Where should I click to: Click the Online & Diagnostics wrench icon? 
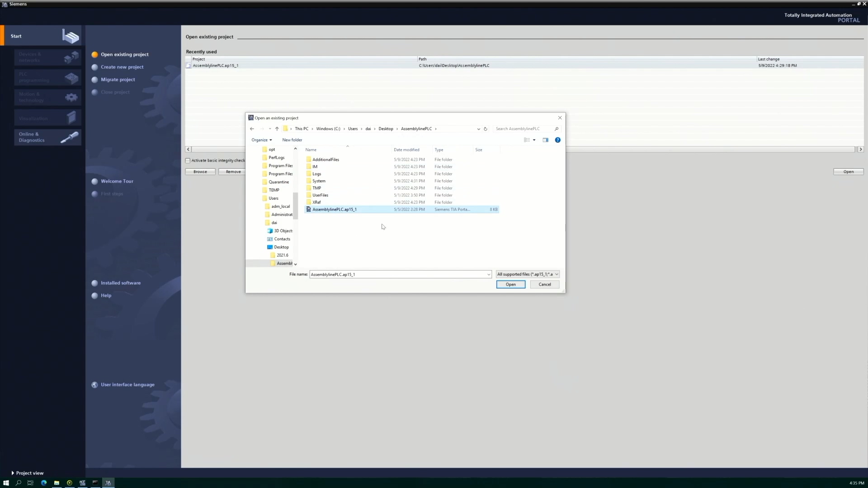70,137
